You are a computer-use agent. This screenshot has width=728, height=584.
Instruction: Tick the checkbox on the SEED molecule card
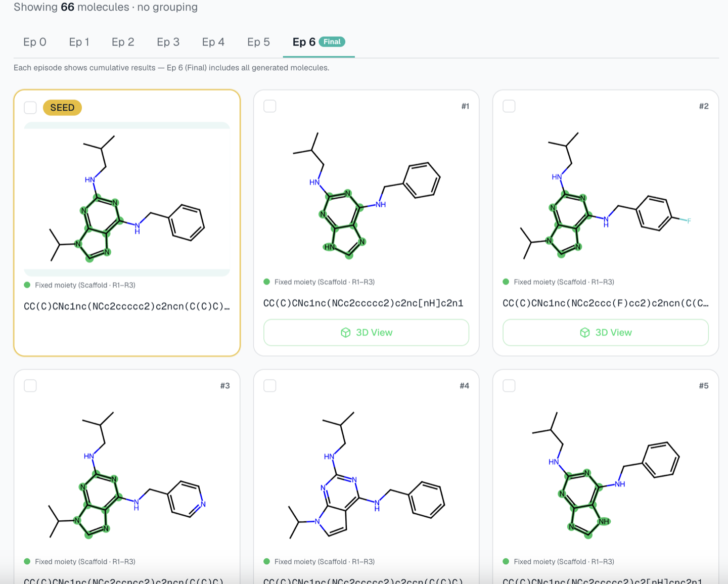click(30, 108)
